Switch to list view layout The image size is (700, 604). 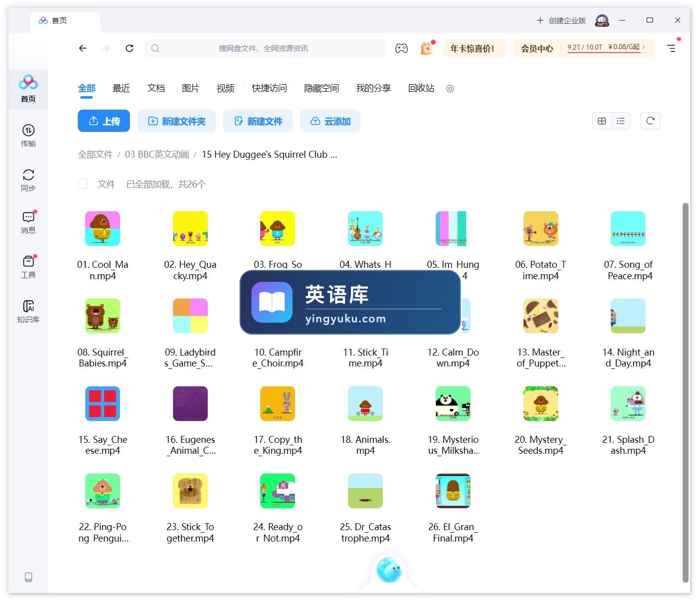[x=621, y=121]
